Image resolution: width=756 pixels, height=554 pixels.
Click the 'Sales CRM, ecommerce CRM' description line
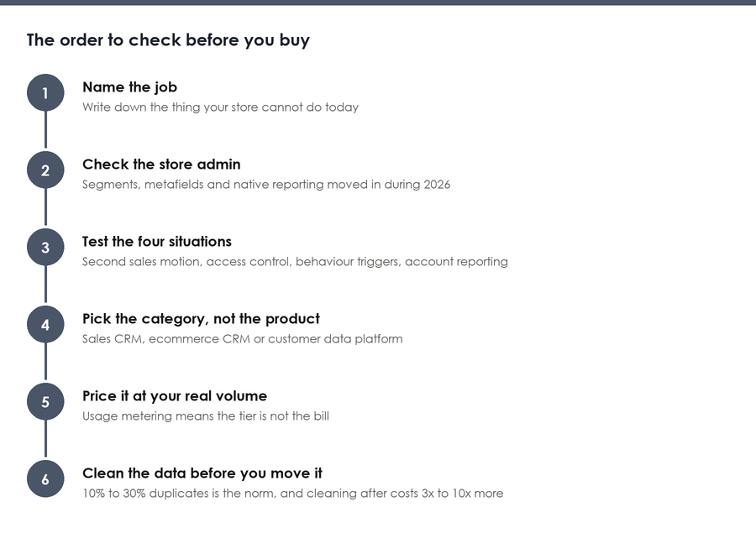(243, 338)
